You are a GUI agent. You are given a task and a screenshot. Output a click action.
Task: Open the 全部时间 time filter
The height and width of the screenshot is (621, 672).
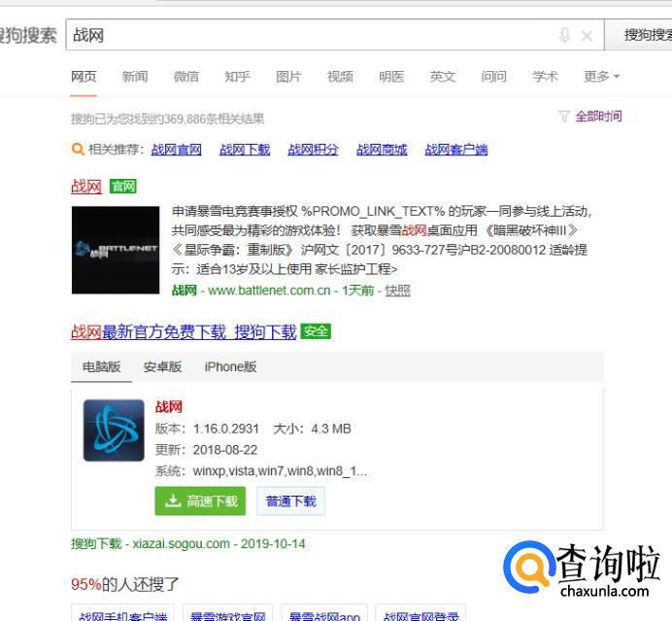(x=598, y=117)
